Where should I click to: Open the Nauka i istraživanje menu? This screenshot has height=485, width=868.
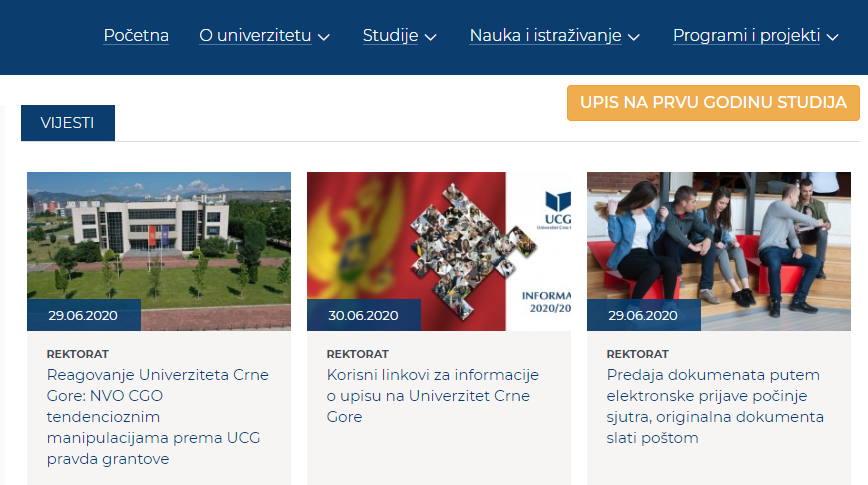[x=545, y=35]
